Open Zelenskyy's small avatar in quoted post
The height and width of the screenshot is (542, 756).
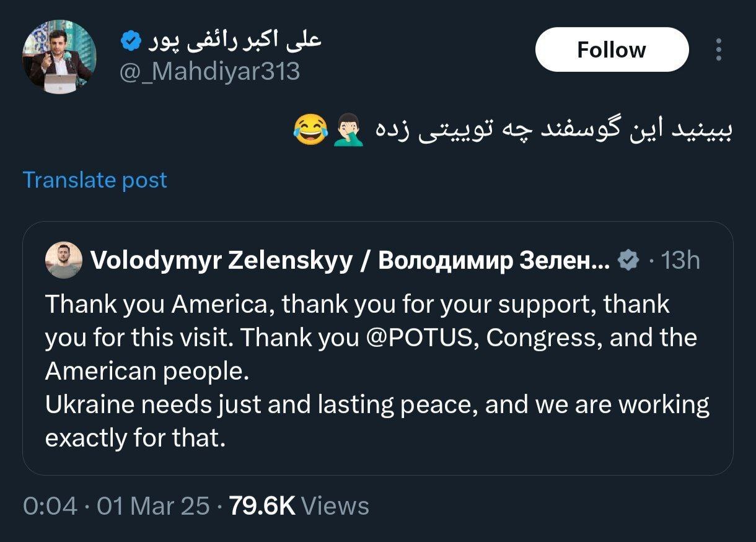[x=64, y=260]
